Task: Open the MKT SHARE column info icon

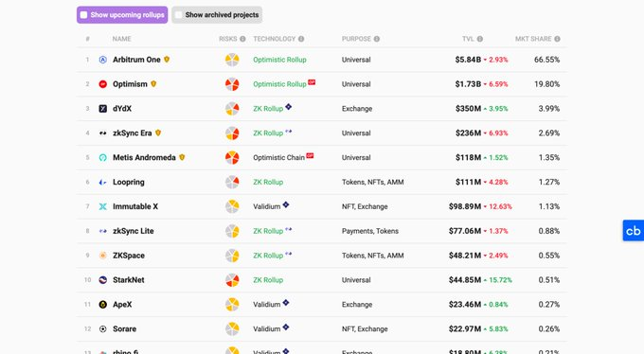Action: click(557, 39)
